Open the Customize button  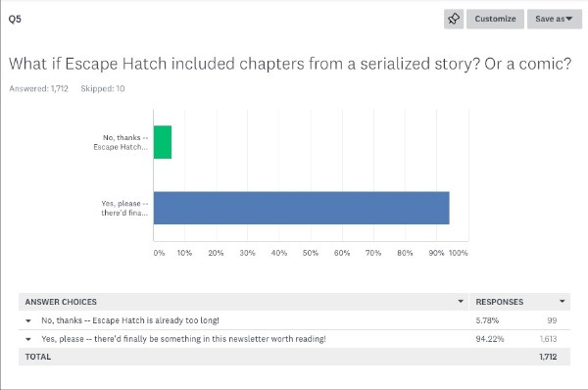pos(495,20)
